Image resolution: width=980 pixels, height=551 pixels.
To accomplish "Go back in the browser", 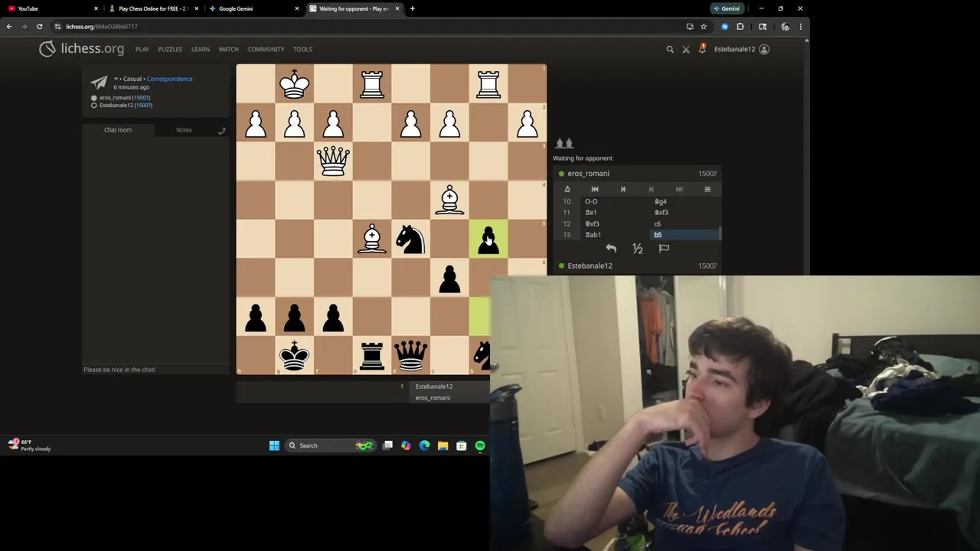I will (x=9, y=26).
